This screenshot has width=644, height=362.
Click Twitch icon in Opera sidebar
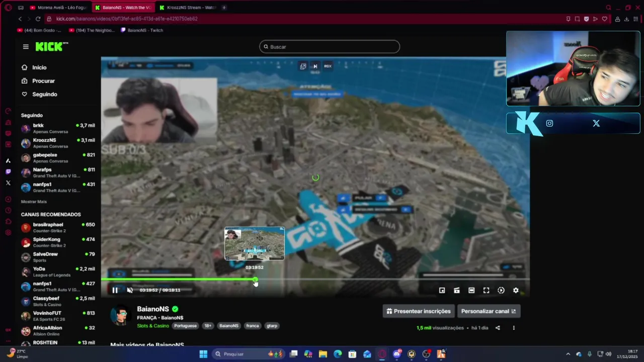(8, 171)
